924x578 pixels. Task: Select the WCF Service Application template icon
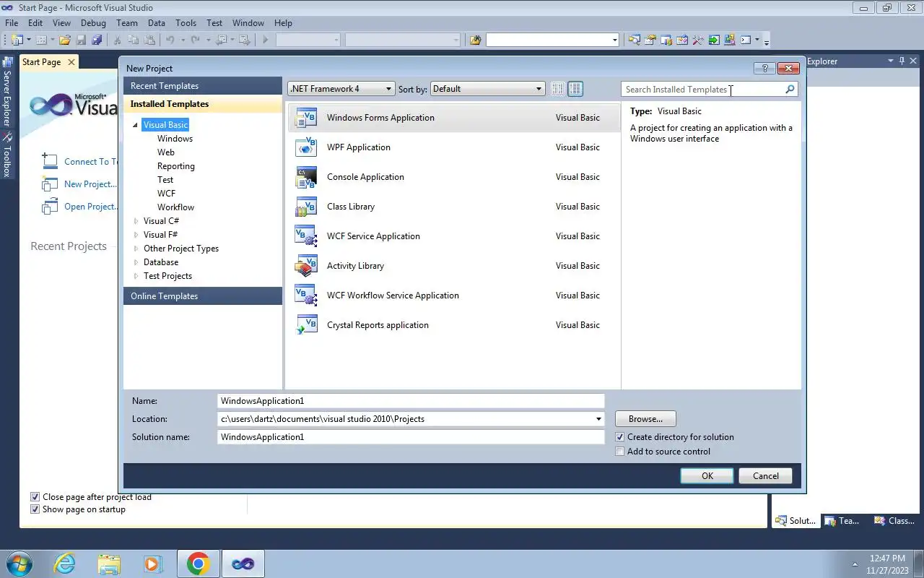306,236
